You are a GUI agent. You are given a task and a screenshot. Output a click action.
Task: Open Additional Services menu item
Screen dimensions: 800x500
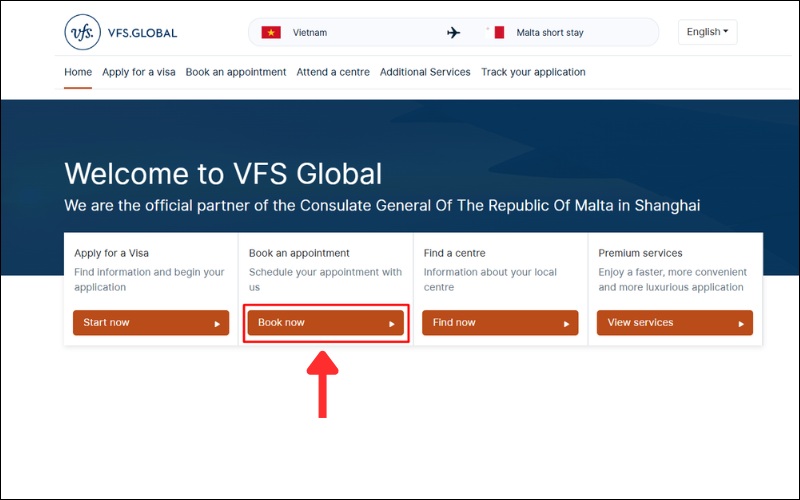coord(425,72)
